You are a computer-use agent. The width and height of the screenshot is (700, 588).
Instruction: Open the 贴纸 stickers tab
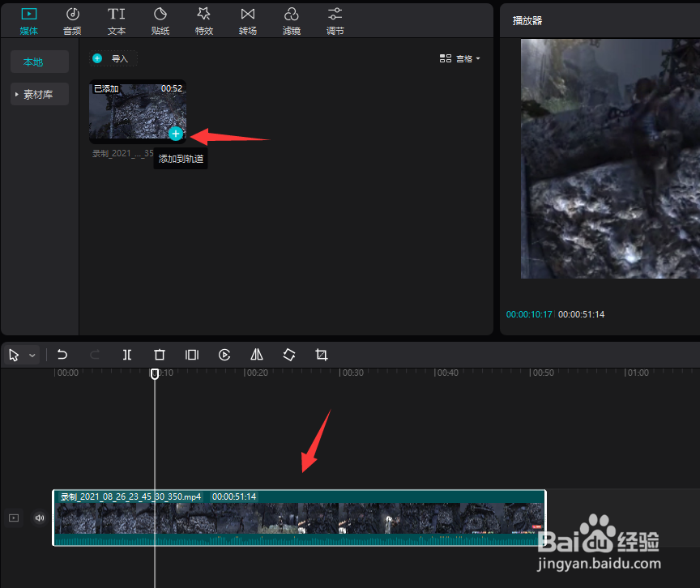click(x=160, y=21)
